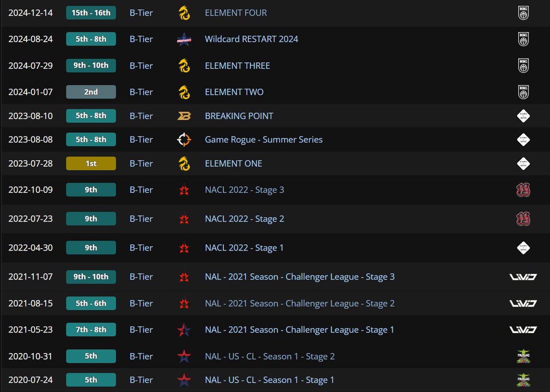This screenshot has width=550, height=392.
Task: Click the crosshair icon beside Game Rogue
Action: (x=184, y=140)
